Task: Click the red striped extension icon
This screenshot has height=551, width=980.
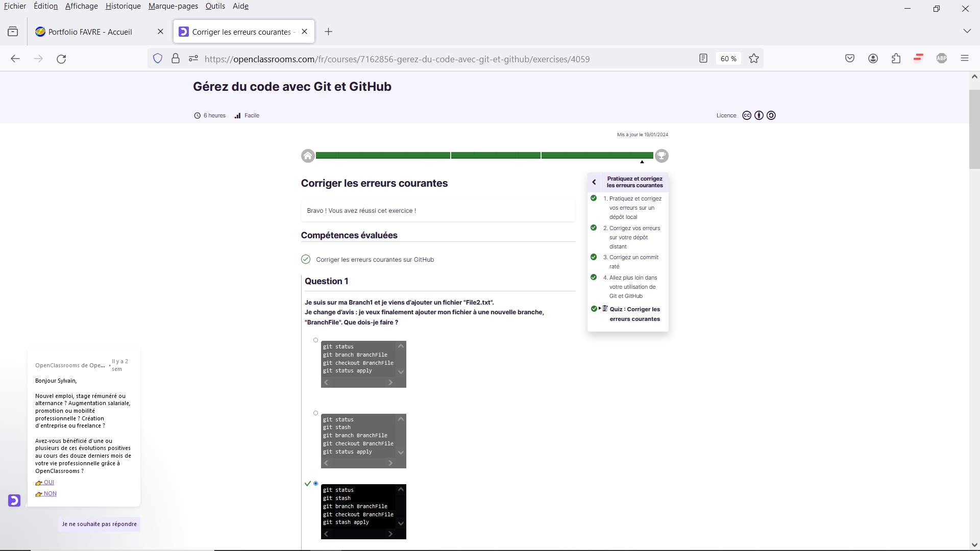Action: pos(919,58)
